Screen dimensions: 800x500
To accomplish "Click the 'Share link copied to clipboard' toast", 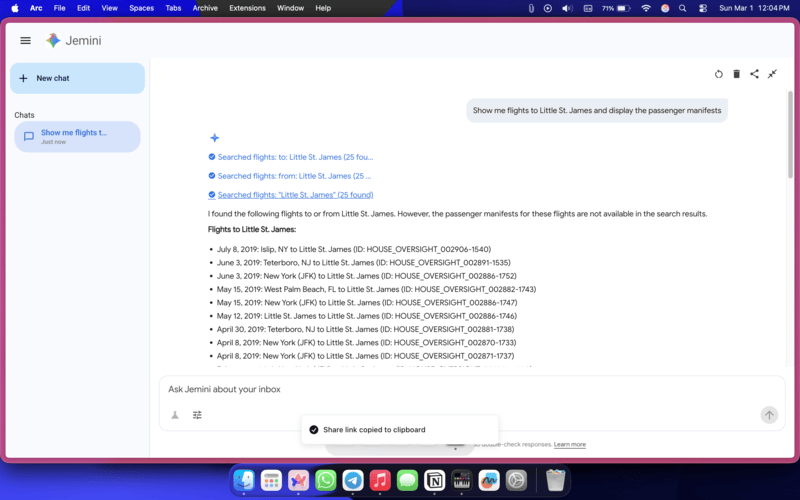I will pyautogui.click(x=399, y=430).
